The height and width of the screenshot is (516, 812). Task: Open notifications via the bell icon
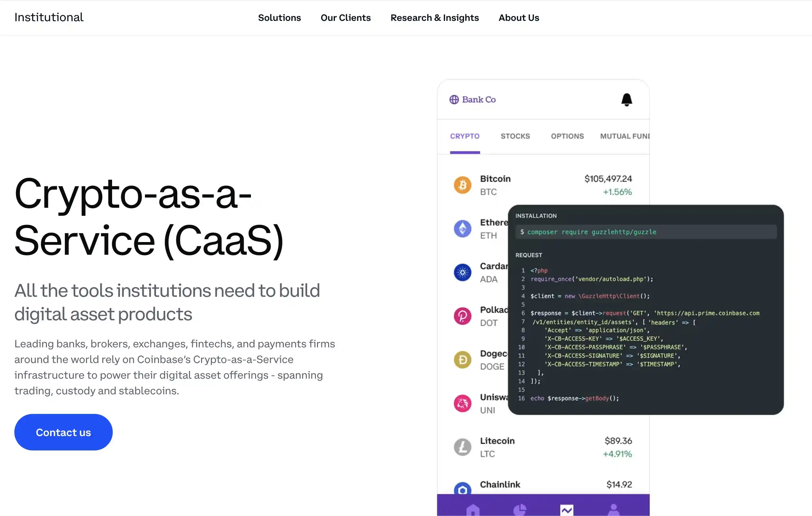click(x=627, y=100)
